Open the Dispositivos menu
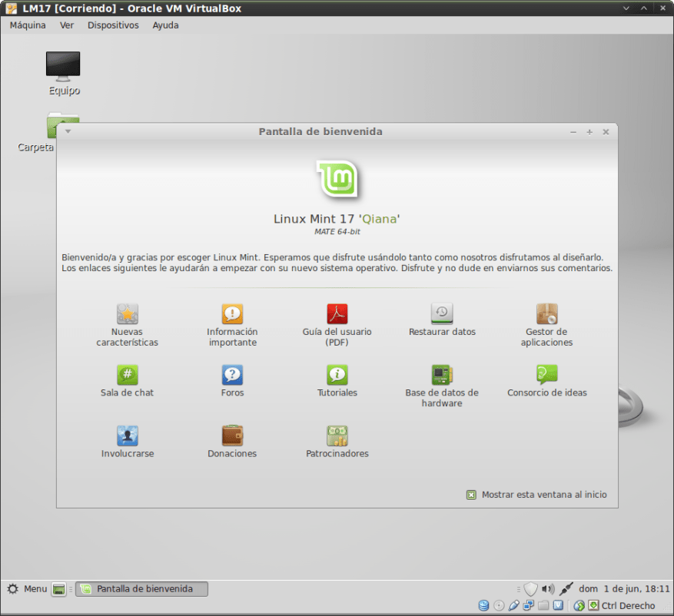The width and height of the screenshot is (674, 616). (113, 25)
